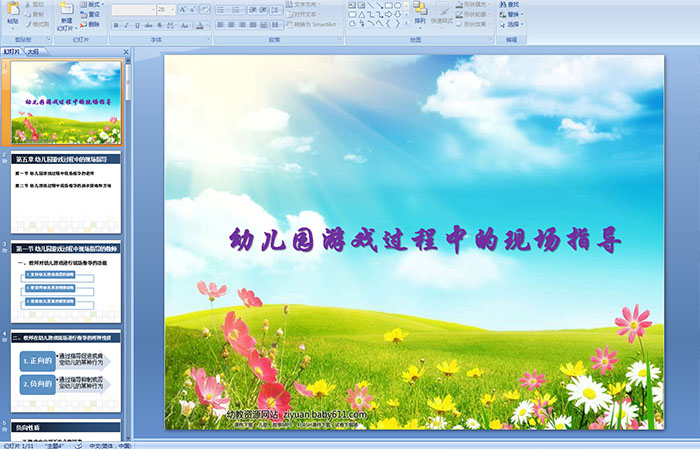
Task: Toggle italic formatting
Action: (126, 25)
